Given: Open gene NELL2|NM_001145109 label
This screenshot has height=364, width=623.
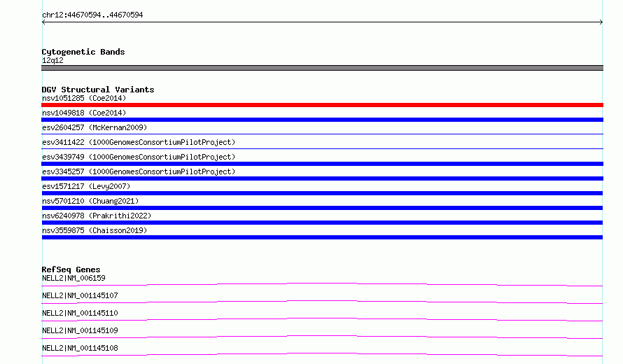Looking at the screenshot, I should point(80,330).
